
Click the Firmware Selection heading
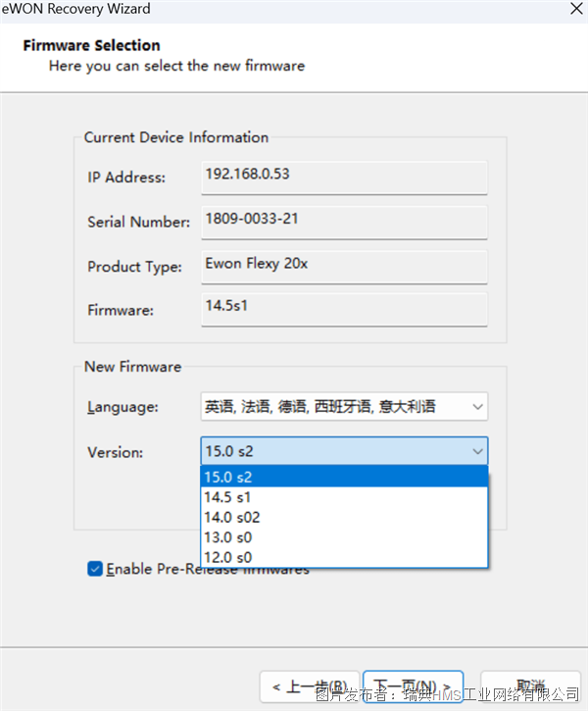91,45
